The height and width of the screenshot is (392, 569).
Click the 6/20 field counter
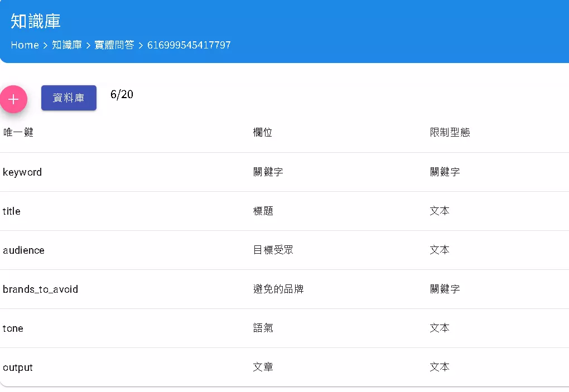(x=122, y=95)
